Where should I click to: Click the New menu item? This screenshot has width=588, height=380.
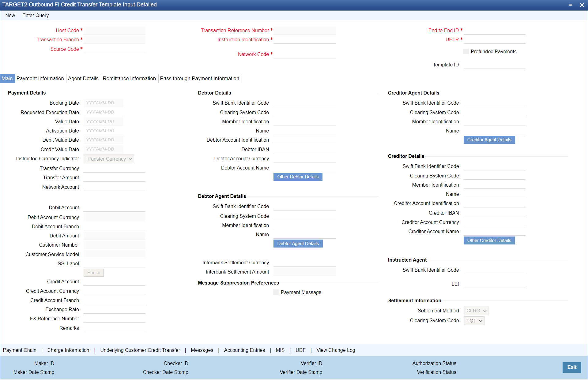click(x=10, y=15)
